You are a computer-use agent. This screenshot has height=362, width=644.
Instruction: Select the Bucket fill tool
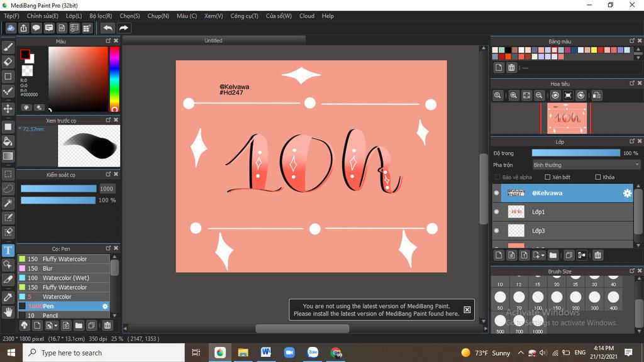click(x=8, y=141)
